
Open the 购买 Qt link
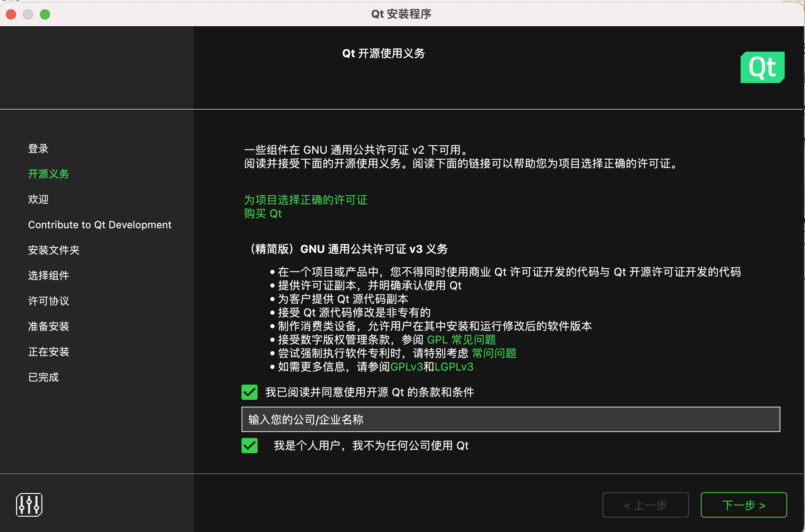[x=263, y=213]
